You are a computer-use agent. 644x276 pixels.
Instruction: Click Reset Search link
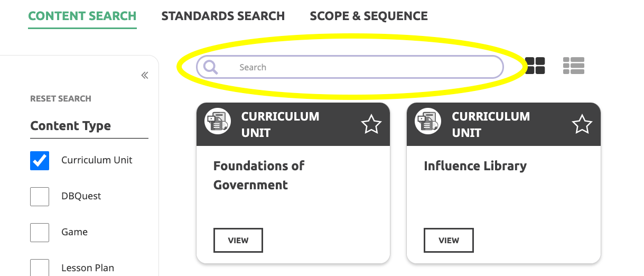click(61, 99)
